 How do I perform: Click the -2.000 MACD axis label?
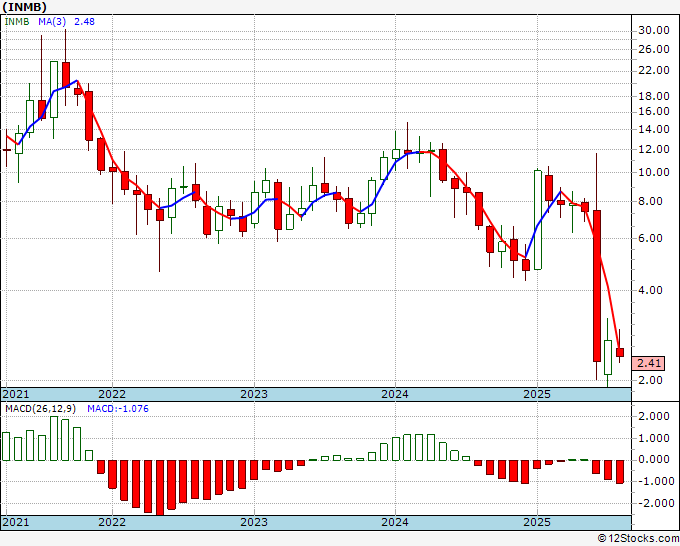(x=654, y=503)
